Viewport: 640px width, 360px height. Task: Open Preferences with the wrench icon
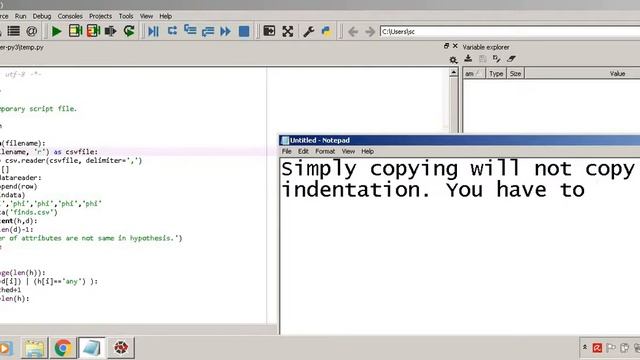(309, 31)
